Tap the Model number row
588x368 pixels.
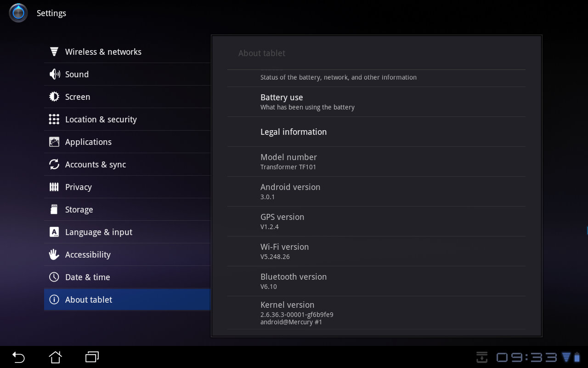pos(376,161)
